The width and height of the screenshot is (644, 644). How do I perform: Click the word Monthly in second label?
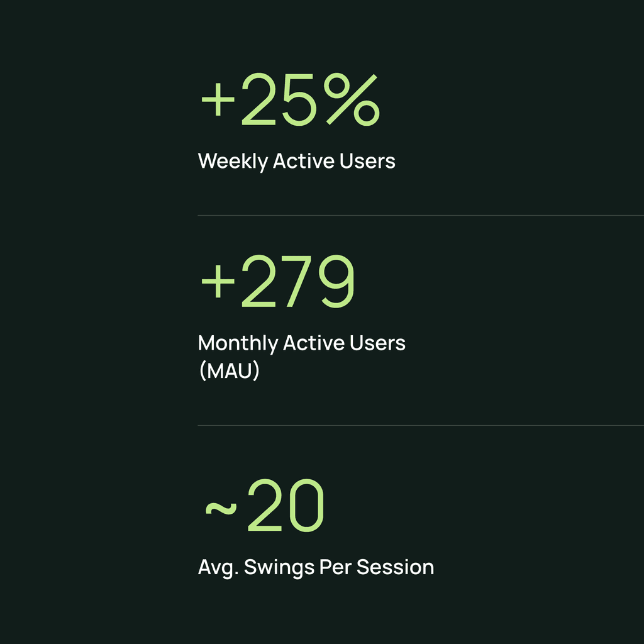pyautogui.click(x=238, y=343)
